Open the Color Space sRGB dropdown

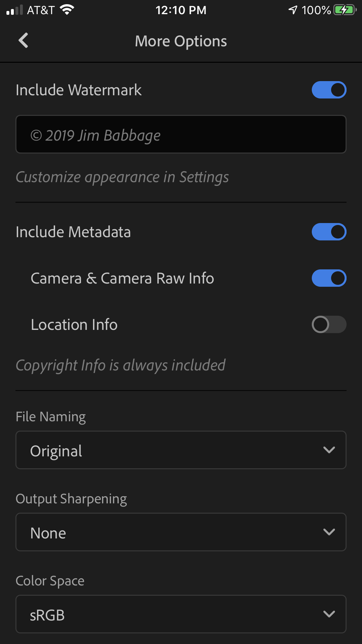pyautogui.click(x=181, y=614)
